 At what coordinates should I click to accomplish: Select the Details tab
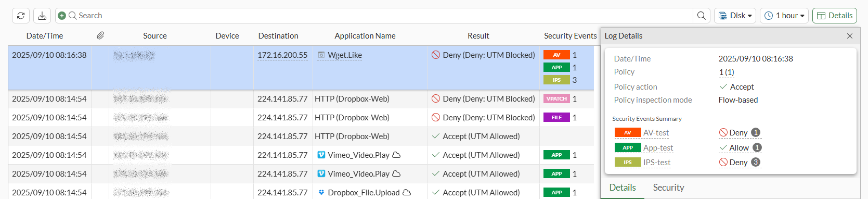(x=623, y=188)
